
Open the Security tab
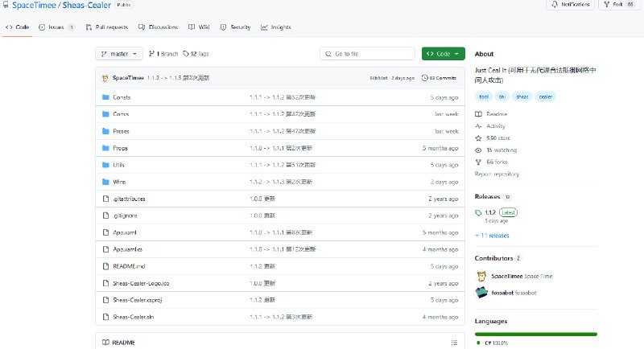point(235,27)
